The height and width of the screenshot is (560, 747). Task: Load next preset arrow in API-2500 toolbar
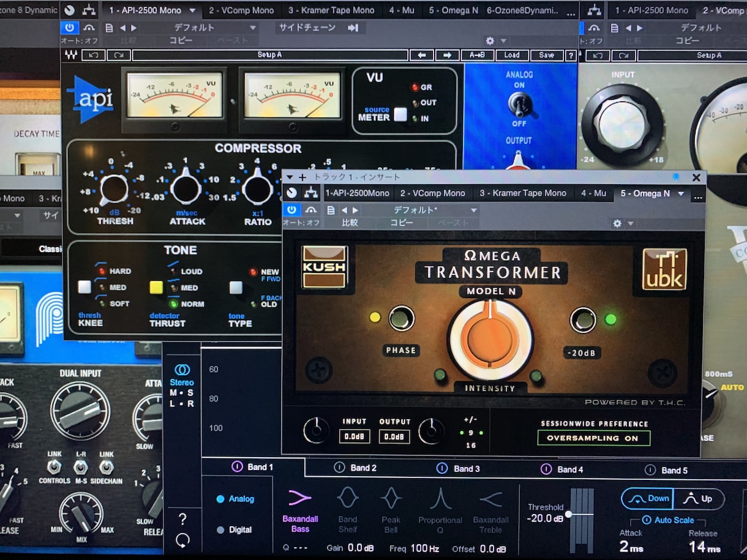pos(447,55)
